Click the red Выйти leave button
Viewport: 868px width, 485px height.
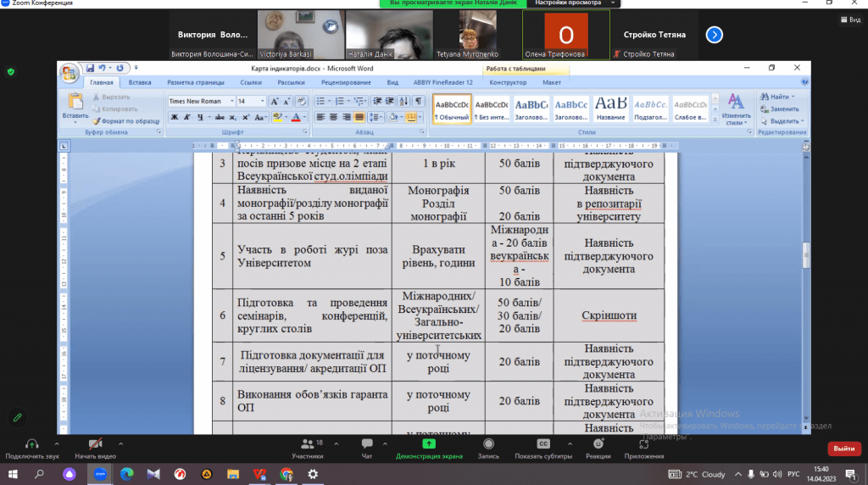click(x=843, y=448)
